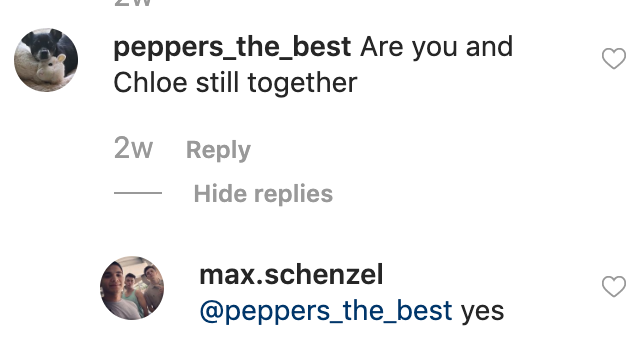This screenshot has height=360, width=644.
Task: View the three-person selfie avatar
Action: [132, 288]
